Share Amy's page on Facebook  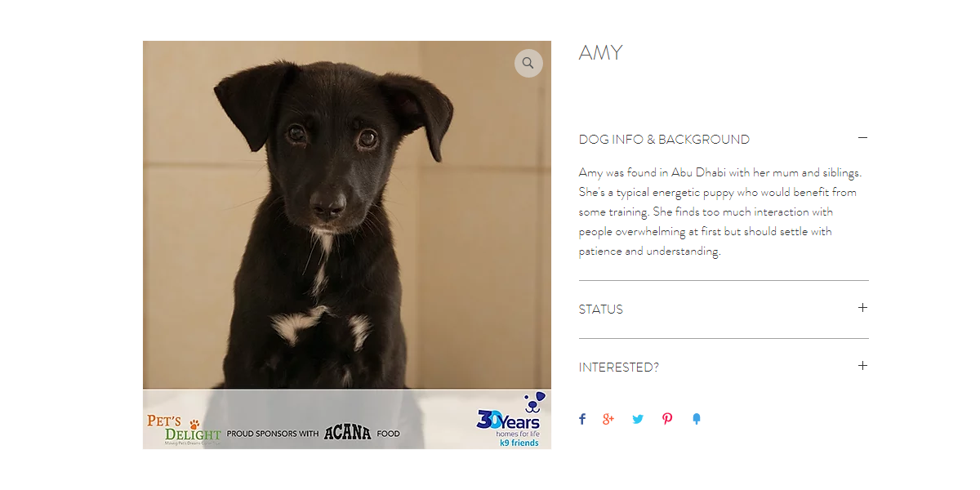coord(582,419)
